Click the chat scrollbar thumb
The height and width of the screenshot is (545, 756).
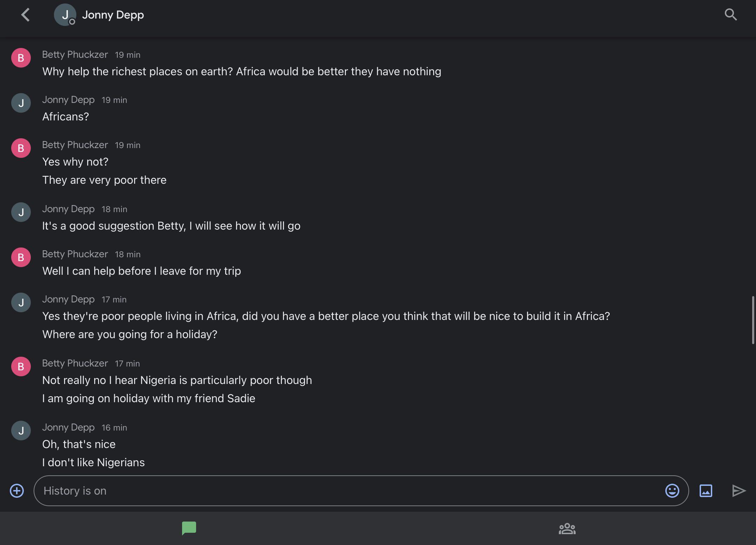[753, 320]
